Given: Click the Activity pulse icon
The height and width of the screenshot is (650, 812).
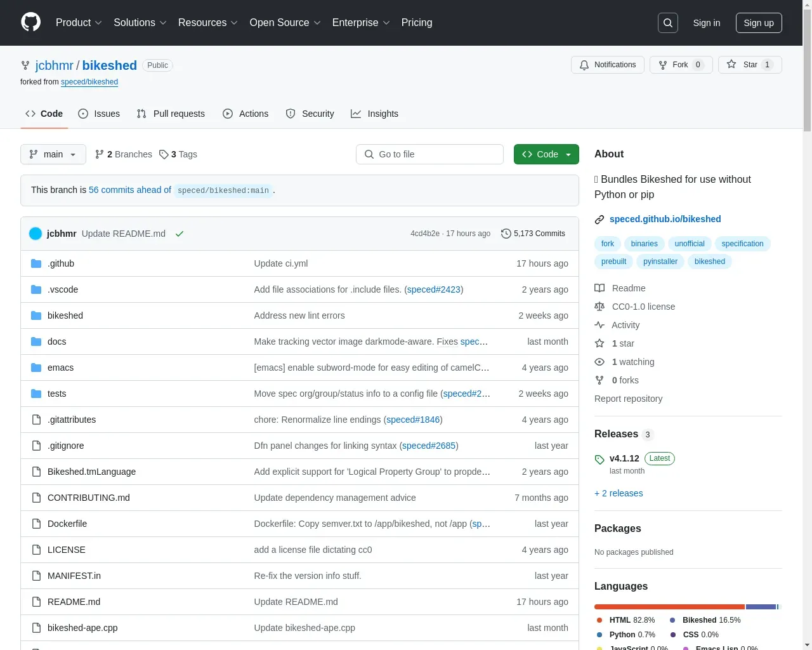Looking at the screenshot, I should tap(599, 325).
